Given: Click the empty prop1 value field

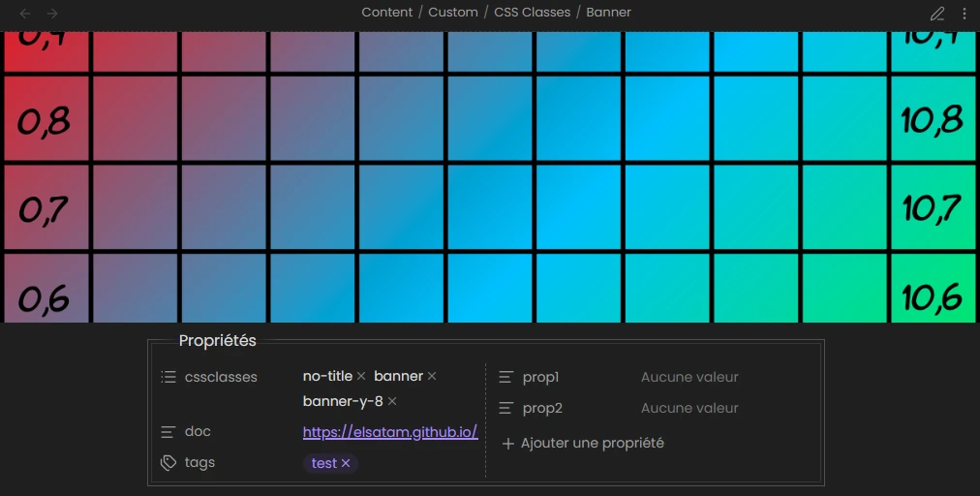Looking at the screenshot, I should tap(689, 377).
